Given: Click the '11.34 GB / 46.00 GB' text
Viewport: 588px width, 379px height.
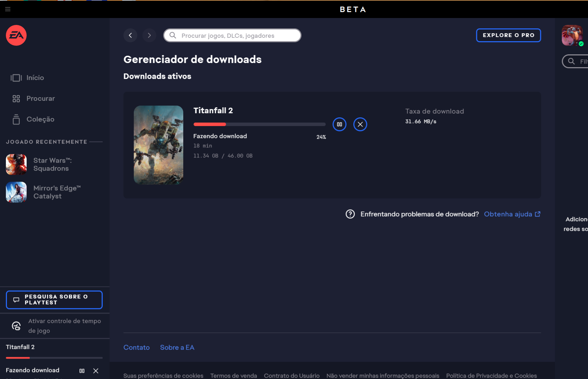Looking at the screenshot, I should [x=223, y=156].
